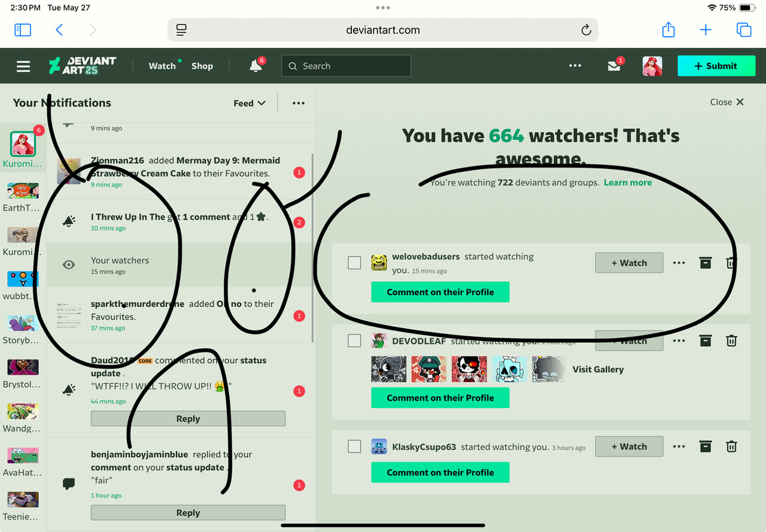
Task: Click the welovebadusers avatar icon
Action: pyautogui.click(x=379, y=263)
